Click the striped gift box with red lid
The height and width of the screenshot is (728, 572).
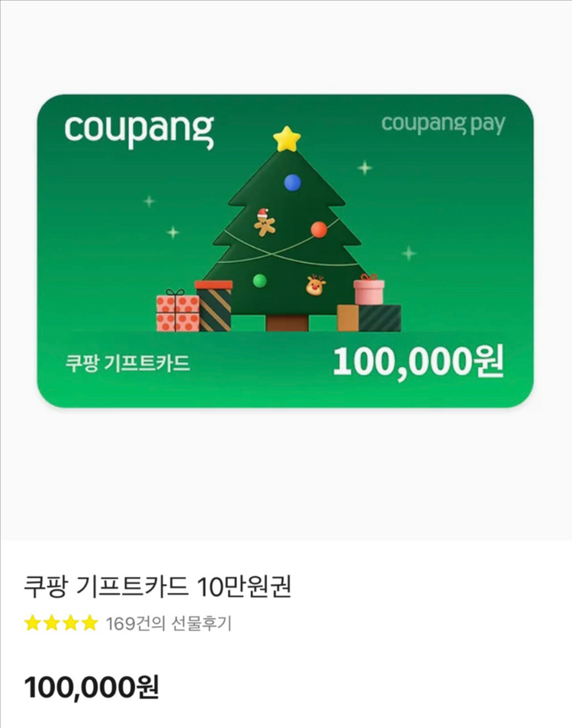click(214, 306)
